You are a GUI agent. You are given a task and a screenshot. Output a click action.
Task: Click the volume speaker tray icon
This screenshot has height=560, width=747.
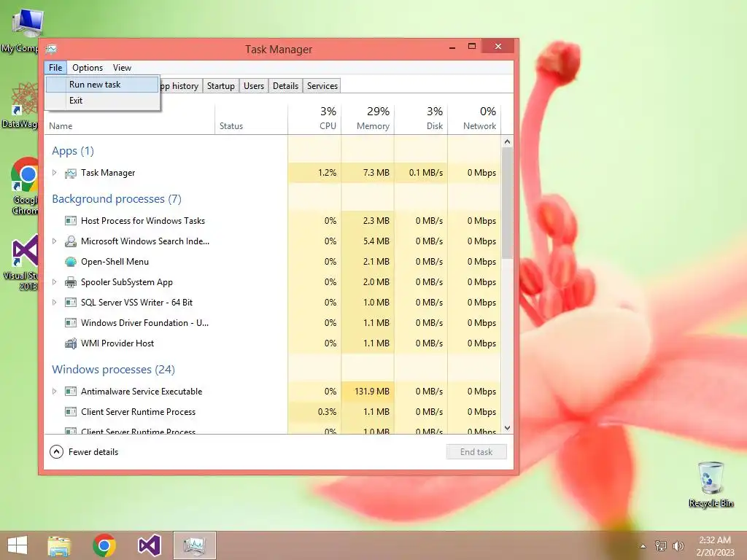pyautogui.click(x=678, y=546)
